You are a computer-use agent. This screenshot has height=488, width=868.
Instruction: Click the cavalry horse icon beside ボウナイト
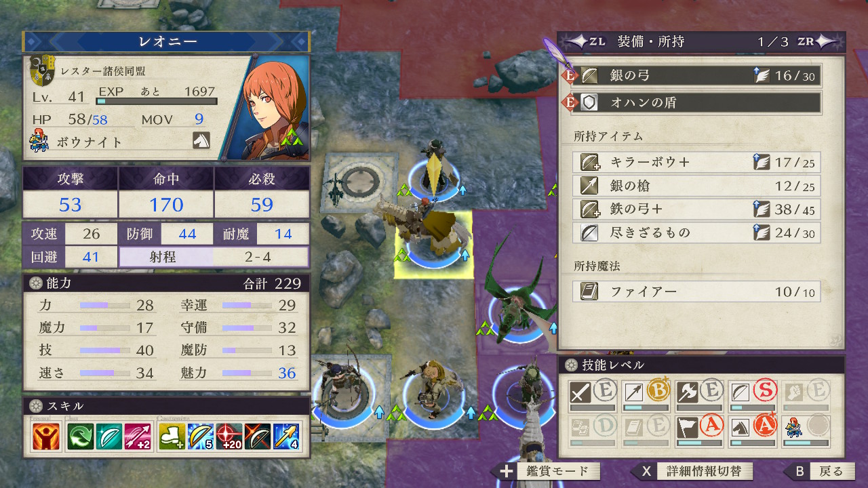point(201,140)
